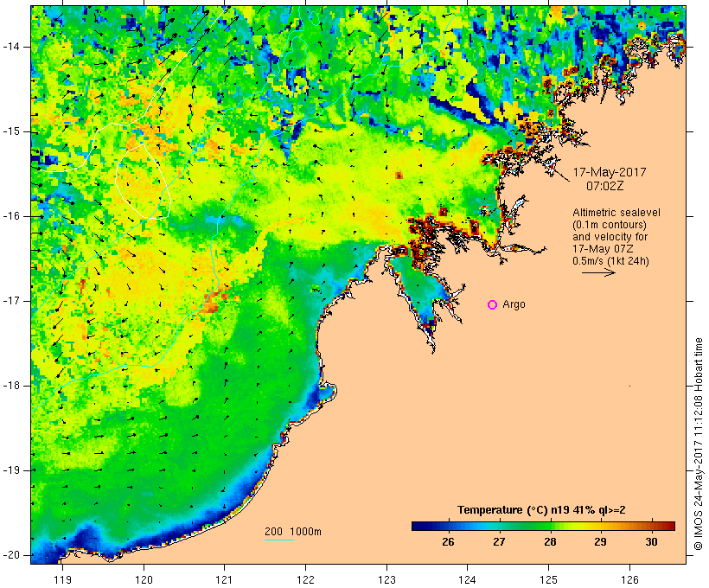Screen dimensions: 709x588
Task: Click the IMOS copyright text on the right edge
Action: 699,444
